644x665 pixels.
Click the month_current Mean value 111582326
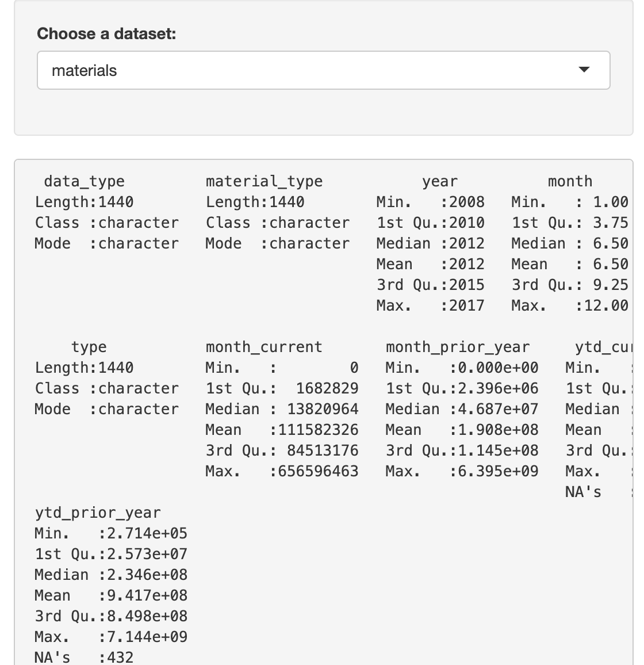pos(319,430)
